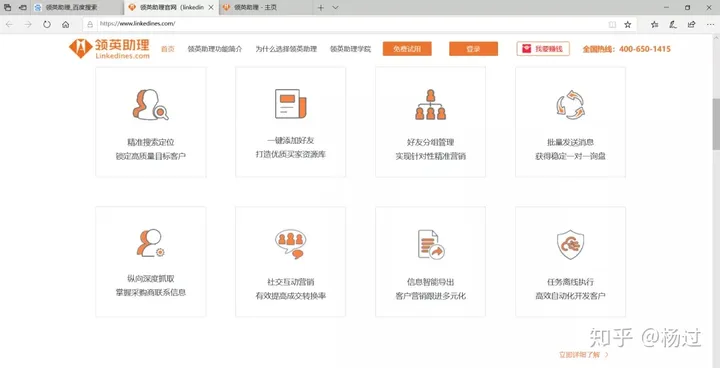The height and width of the screenshot is (368, 720).
Task: Click the 一键添加好友 document icon
Action: 291,104
